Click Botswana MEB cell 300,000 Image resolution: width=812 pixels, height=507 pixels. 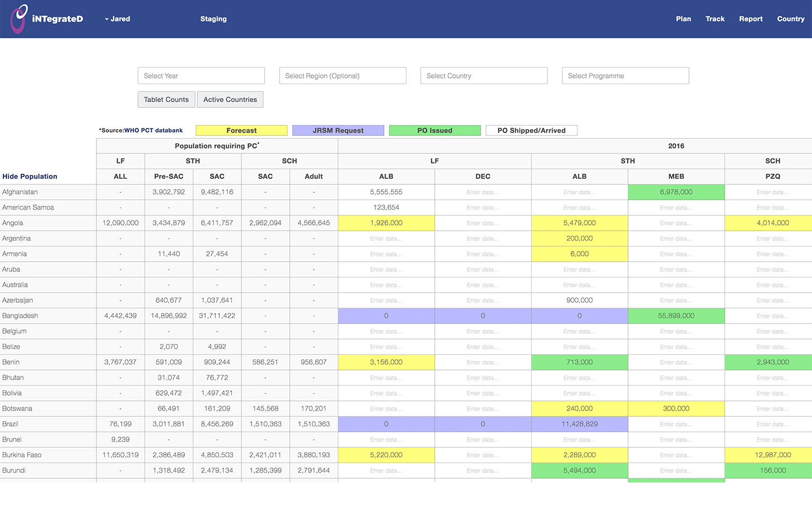(676, 409)
